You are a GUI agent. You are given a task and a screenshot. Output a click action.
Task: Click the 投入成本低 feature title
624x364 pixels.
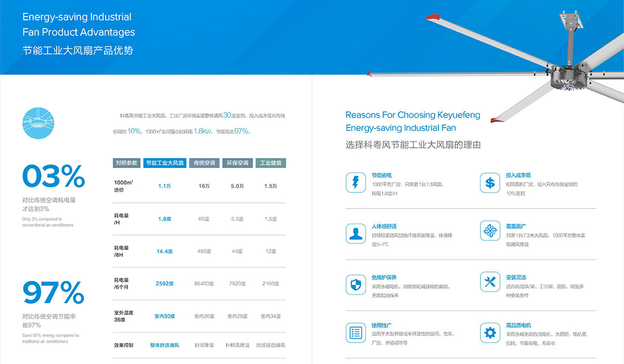pyautogui.click(x=518, y=175)
